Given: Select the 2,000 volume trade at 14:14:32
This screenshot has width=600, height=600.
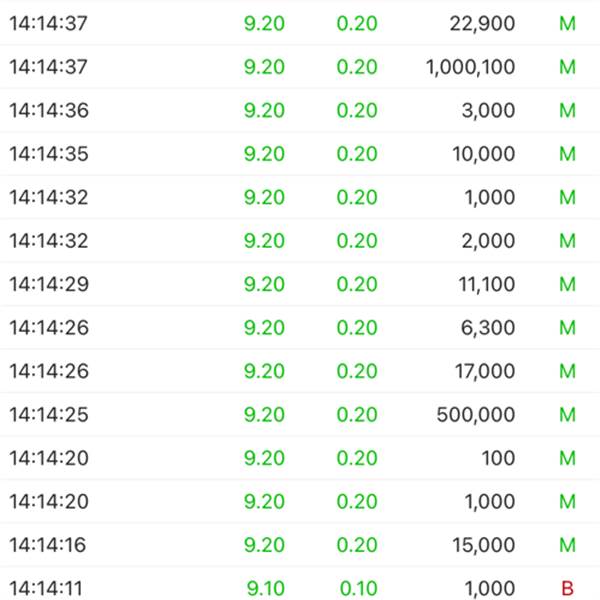Looking at the screenshot, I should (300, 241).
